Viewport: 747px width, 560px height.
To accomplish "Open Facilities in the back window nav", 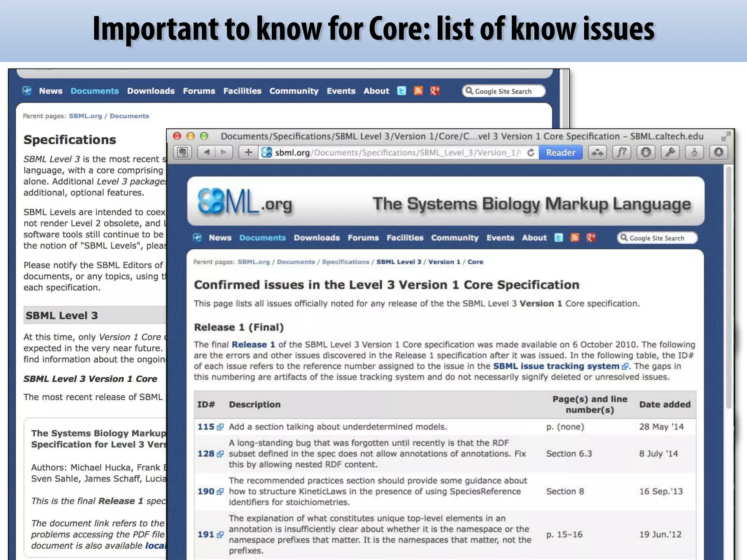I will (x=242, y=91).
